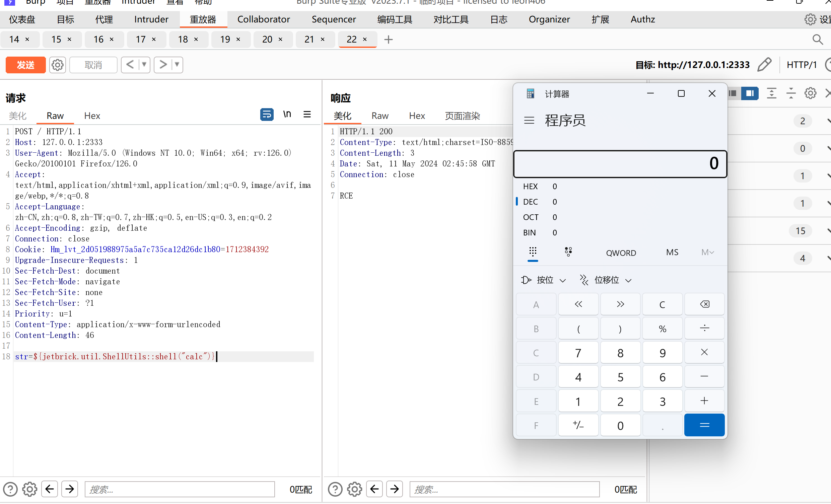Focus the response search input field
The height and width of the screenshot is (504, 831).
pos(504,489)
